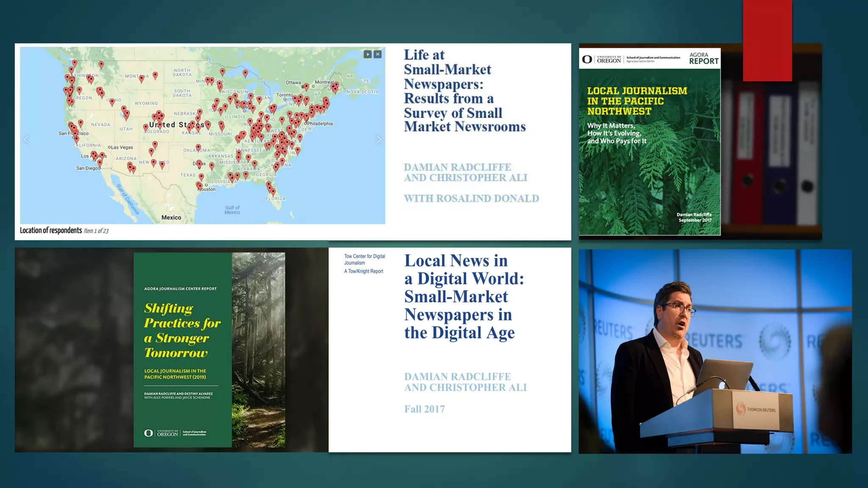Select the speaker photo at Reuters podium
The image size is (868, 488).
click(715, 352)
